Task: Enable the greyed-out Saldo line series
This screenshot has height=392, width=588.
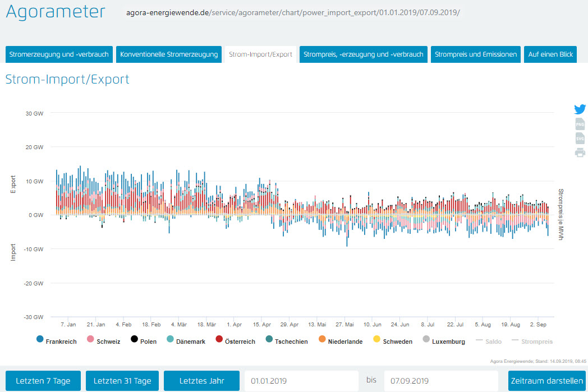Action: (x=489, y=342)
